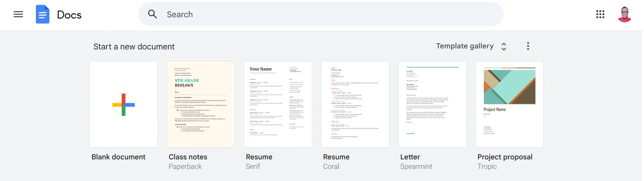Click into the Search field
The image size is (644, 181).
(321, 14)
